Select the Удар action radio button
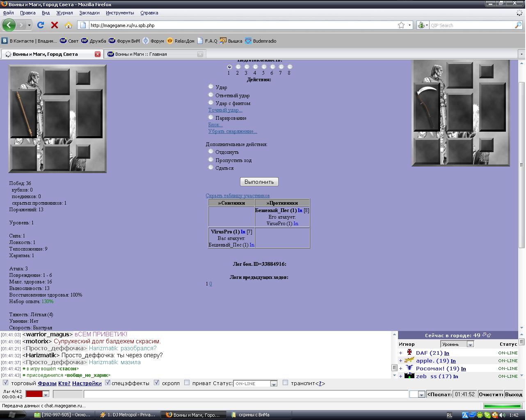 click(211, 87)
